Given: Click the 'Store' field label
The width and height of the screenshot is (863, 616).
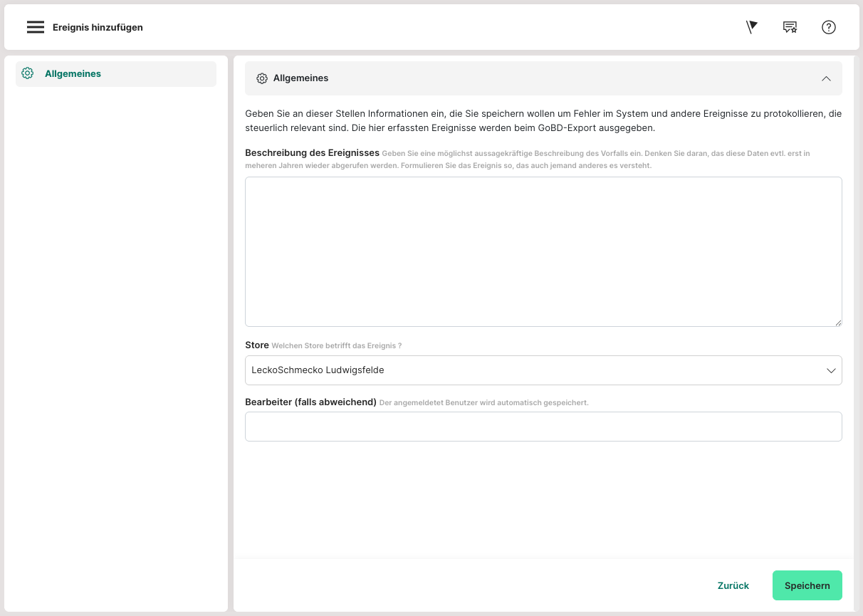Looking at the screenshot, I should coord(257,345).
